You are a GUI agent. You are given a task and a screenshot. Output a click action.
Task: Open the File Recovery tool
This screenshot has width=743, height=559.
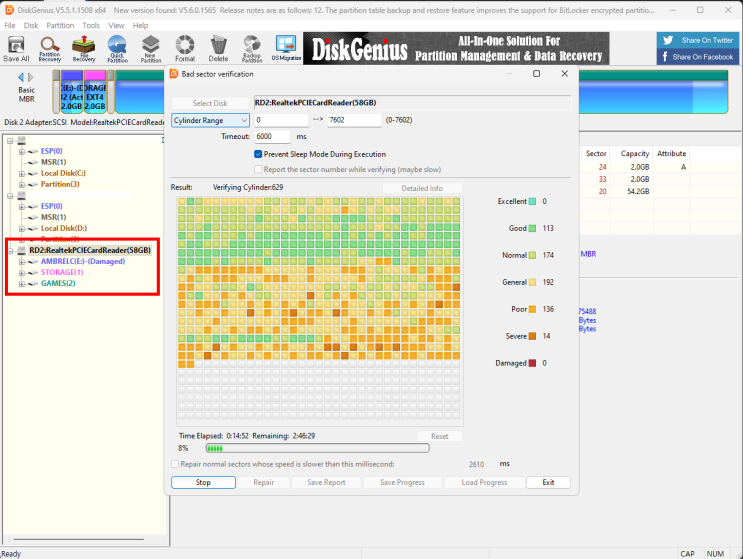click(84, 49)
